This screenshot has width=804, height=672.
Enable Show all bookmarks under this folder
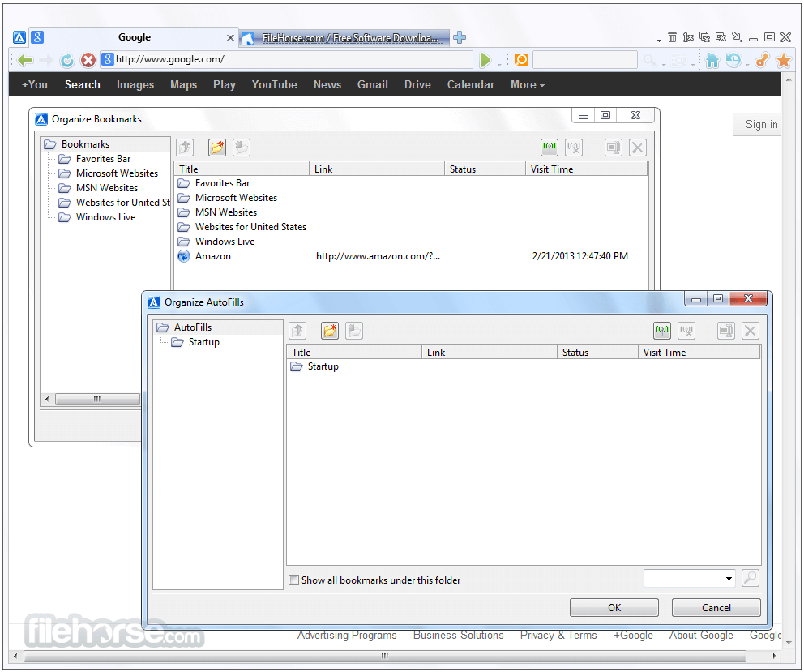294,580
